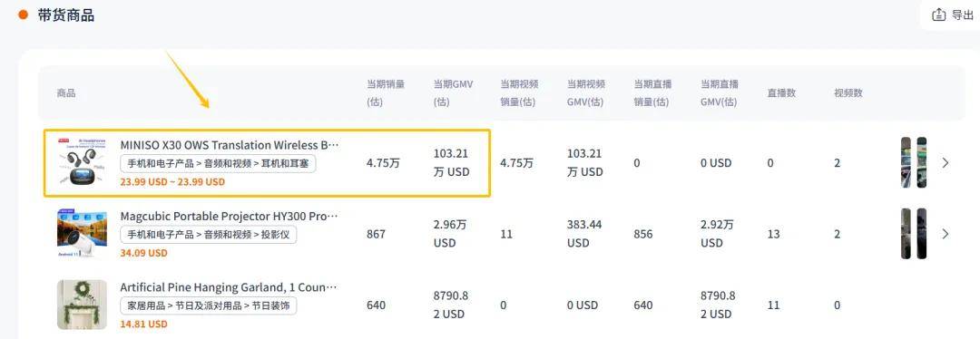Sort by 直播数 column header
This screenshot has width=980, height=339.
click(x=781, y=93)
